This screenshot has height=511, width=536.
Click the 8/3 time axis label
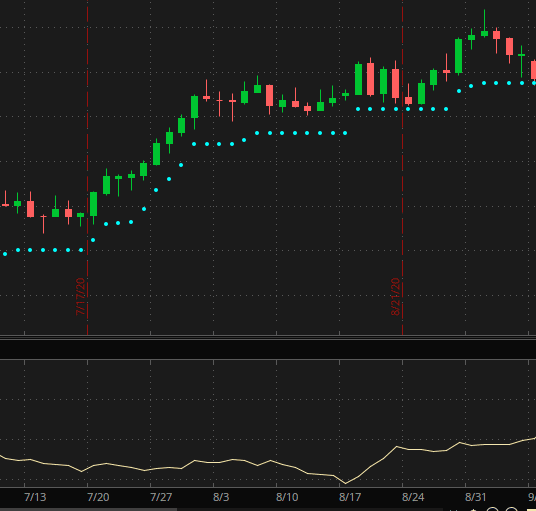[x=221, y=497]
